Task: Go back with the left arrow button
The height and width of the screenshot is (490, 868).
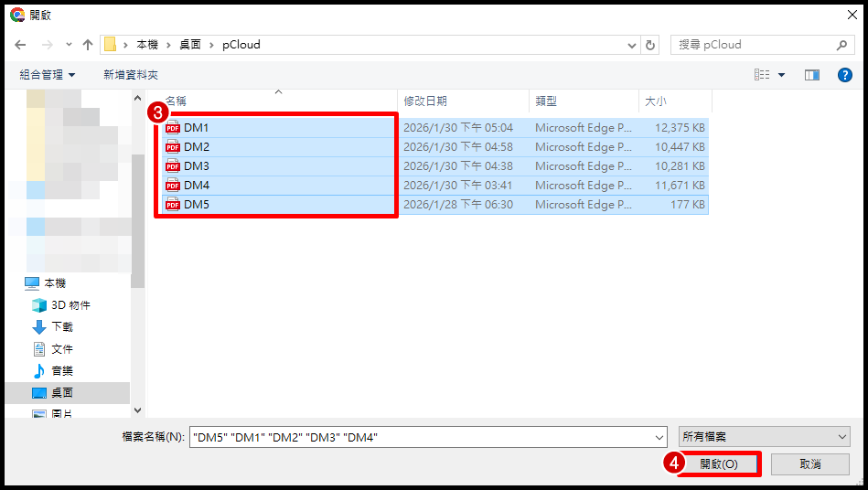Action: [x=20, y=45]
